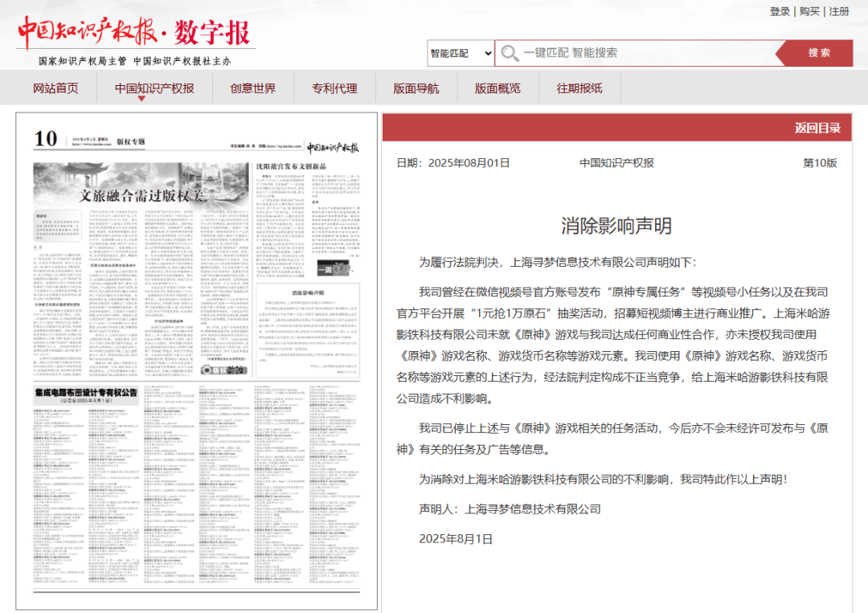Click the magnifier icon in search box
Screen dimensions: 868x613
[x=510, y=53]
